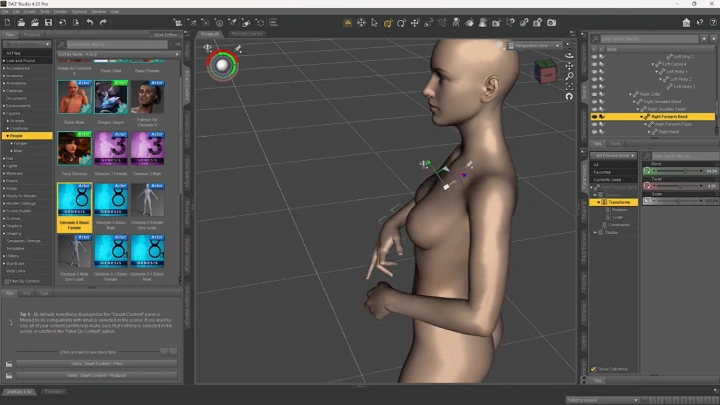Expand the Display group in Parameters
This screenshot has height=405, width=720.
(x=595, y=232)
